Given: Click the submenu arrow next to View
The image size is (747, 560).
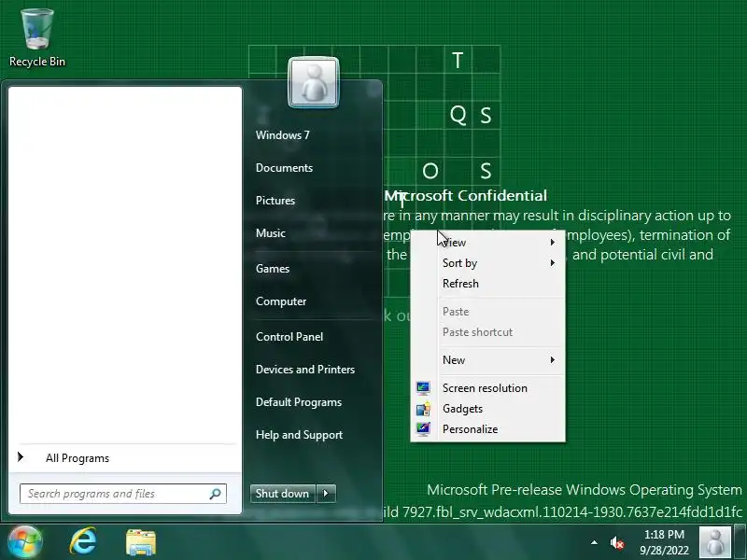Looking at the screenshot, I should tap(553, 243).
